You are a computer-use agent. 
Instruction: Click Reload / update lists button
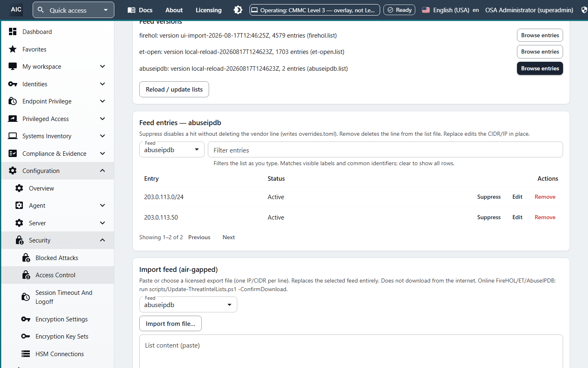[174, 89]
